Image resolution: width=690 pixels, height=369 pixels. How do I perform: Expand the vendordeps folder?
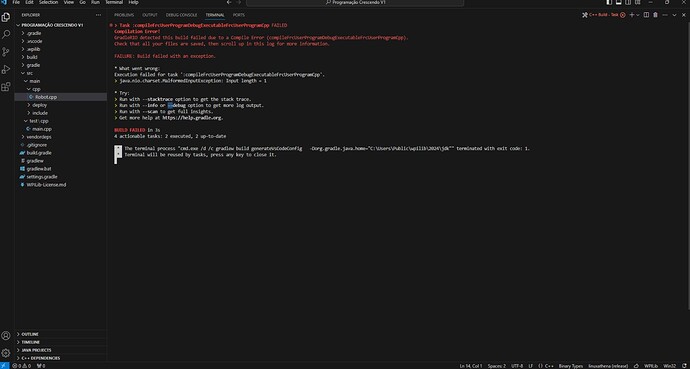[x=61, y=137]
